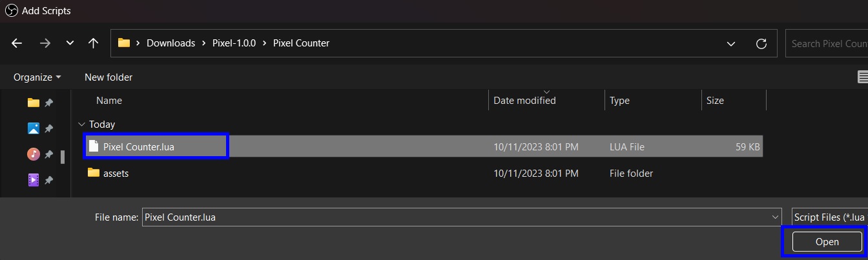The image size is (868, 260).
Task: Click the Up directory arrow
Action: [93, 43]
